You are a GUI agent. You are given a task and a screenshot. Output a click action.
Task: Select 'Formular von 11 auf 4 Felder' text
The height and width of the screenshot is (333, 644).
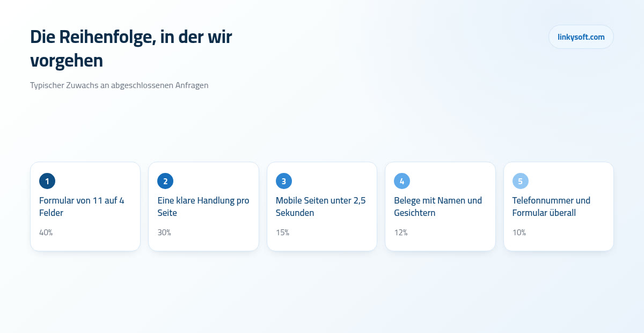pyautogui.click(x=82, y=207)
